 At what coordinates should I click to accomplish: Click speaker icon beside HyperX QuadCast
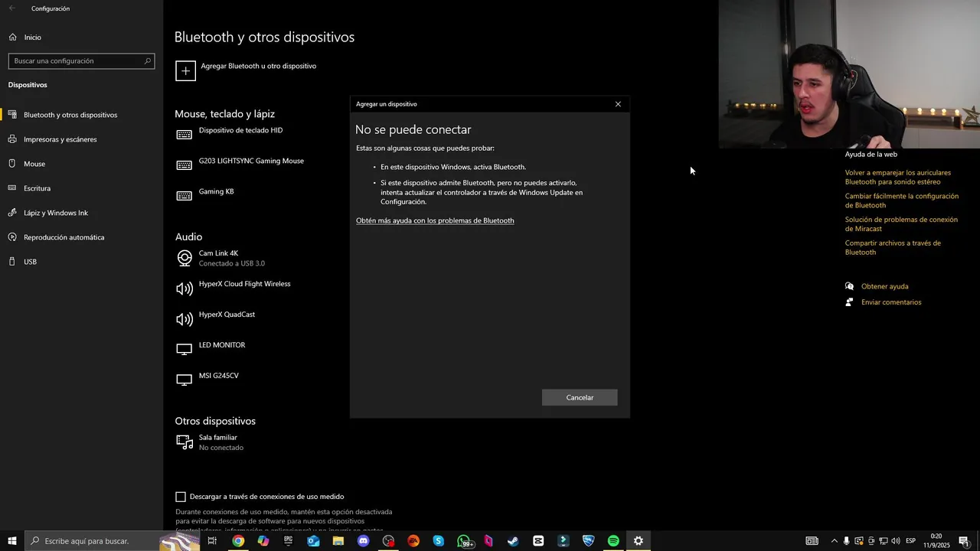185,319
